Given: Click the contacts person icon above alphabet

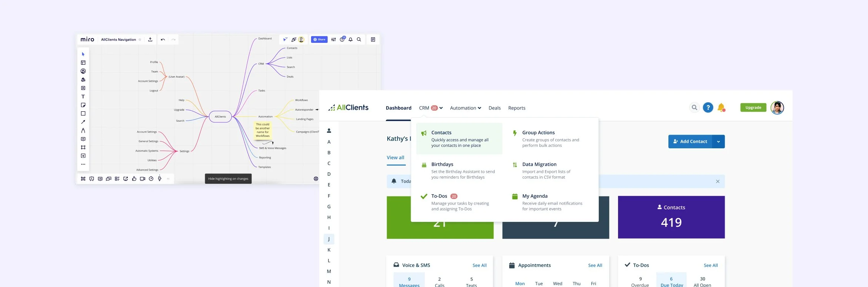Looking at the screenshot, I should pyautogui.click(x=329, y=131).
